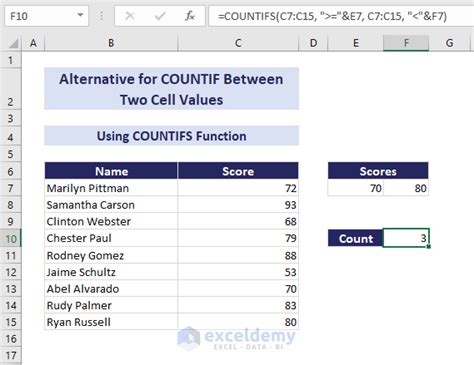
Task: Click score 83 for Rudy Palmer
Action: coord(238,305)
